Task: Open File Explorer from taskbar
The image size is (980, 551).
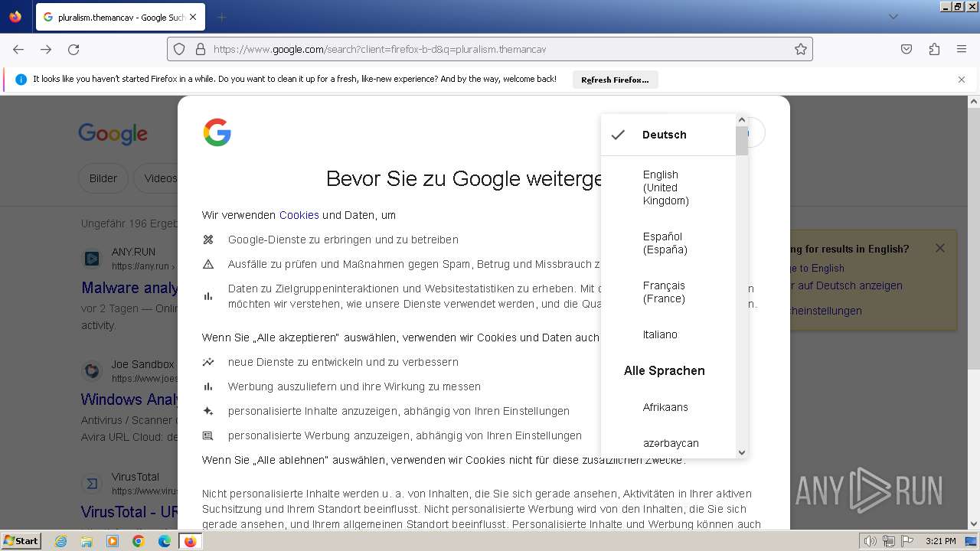Action: tap(87, 541)
